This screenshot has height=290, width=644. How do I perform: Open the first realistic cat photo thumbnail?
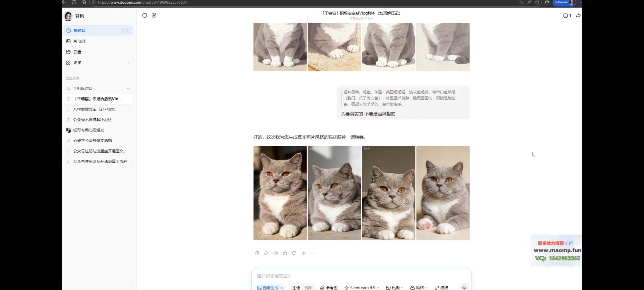point(280,193)
